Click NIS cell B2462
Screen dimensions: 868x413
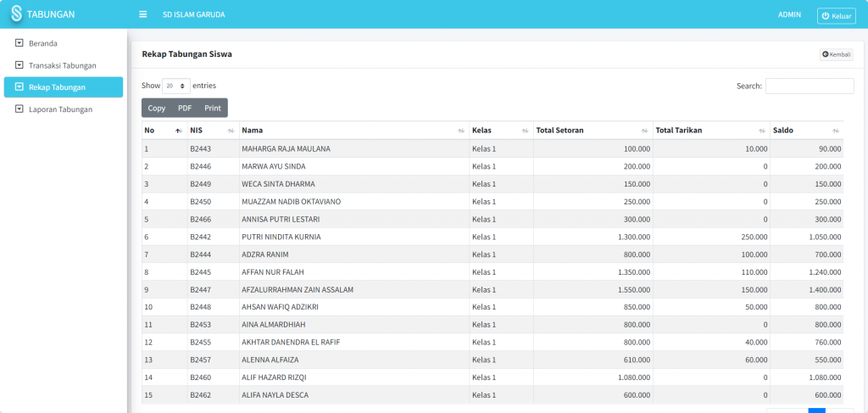pyautogui.click(x=200, y=395)
